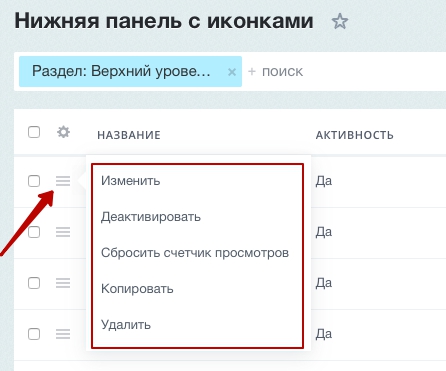Check the row checkbox beside Удалить

pos(34,334)
